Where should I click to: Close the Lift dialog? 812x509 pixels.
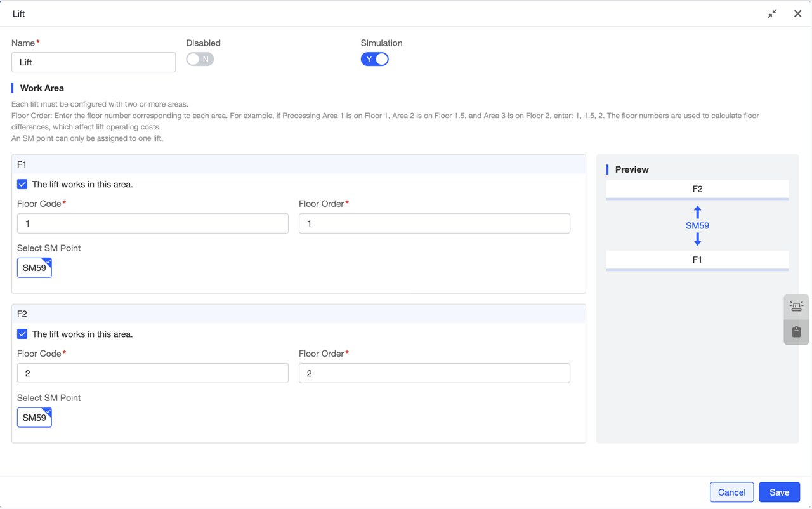tap(797, 14)
